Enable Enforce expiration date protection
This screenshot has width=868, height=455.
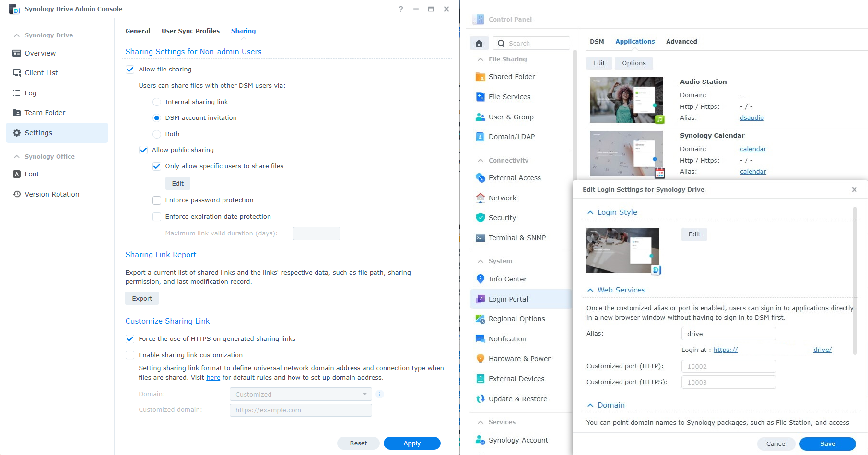(x=157, y=217)
